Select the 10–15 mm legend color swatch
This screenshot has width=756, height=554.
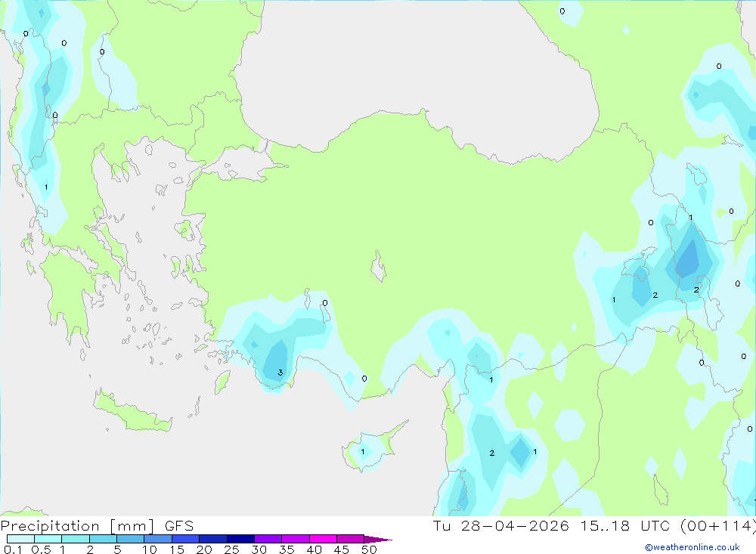click(158, 539)
